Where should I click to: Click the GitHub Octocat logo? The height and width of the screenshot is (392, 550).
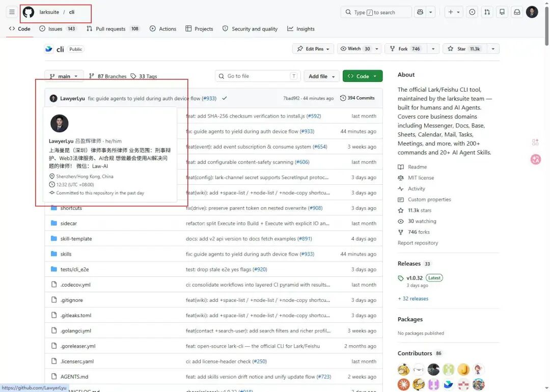(29, 12)
